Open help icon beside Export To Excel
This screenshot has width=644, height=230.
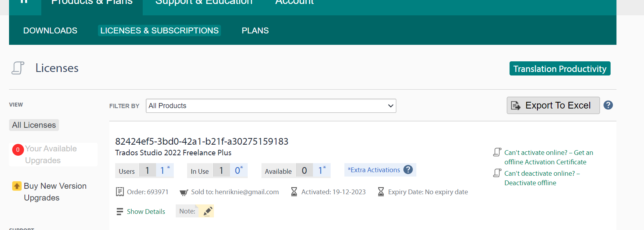[x=608, y=105]
